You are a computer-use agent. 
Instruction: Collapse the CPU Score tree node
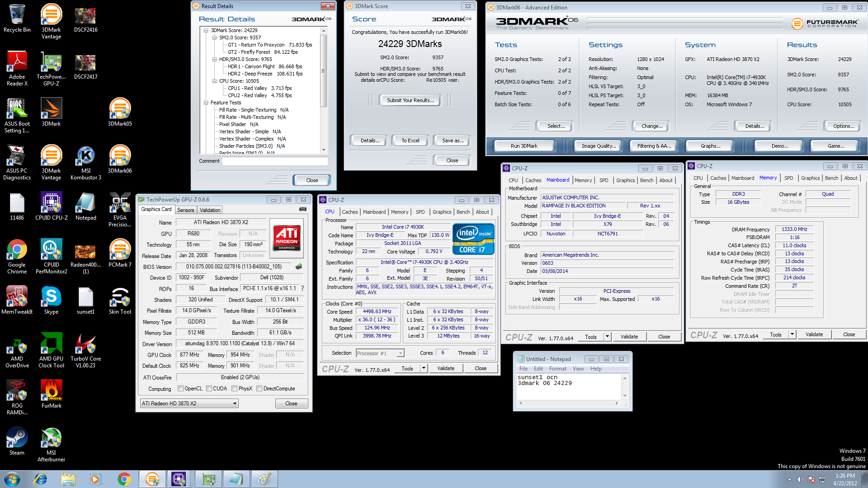point(215,81)
